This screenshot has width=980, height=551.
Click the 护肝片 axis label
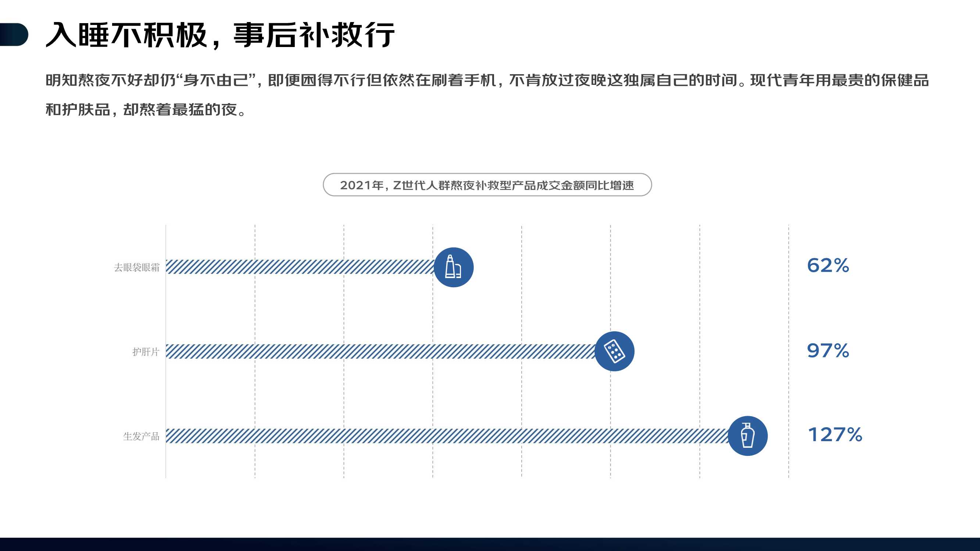pos(146,352)
